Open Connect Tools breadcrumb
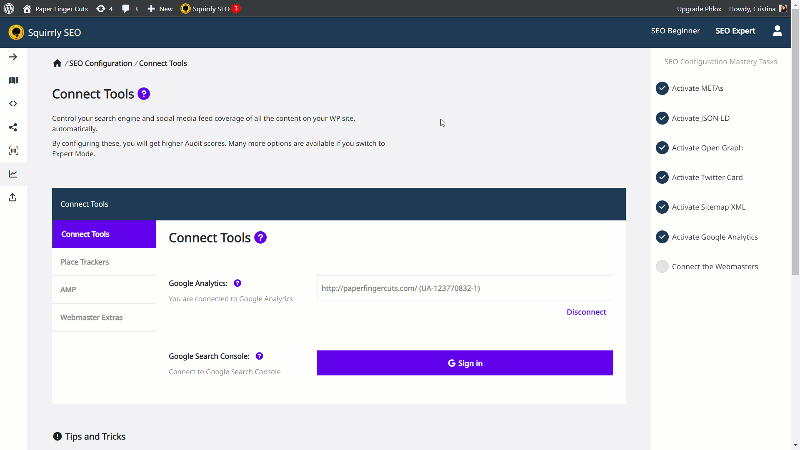800x450 pixels. tap(163, 63)
